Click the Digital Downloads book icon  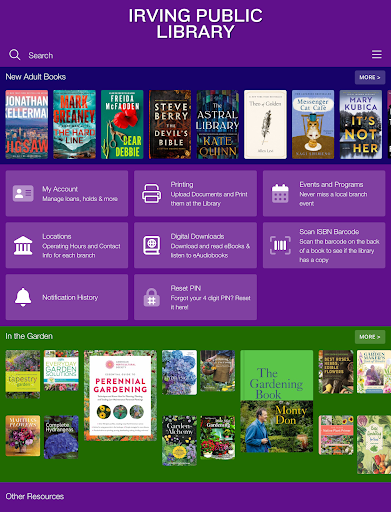point(152,245)
